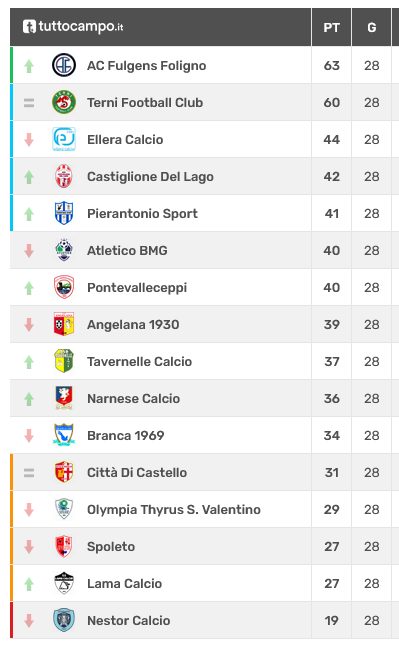Open Atletico BMG team page
399x647 pixels.
pyautogui.click(x=127, y=250)
